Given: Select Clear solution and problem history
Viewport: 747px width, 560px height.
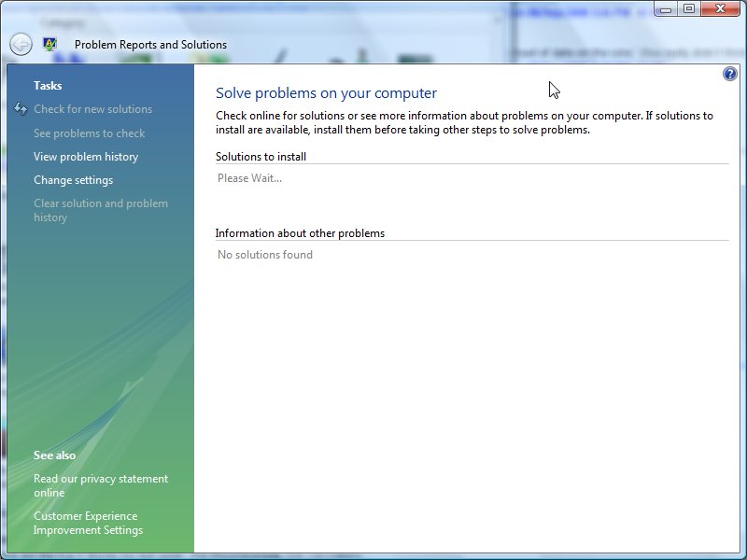Looking at the screenshot, I should coord(101,210).
